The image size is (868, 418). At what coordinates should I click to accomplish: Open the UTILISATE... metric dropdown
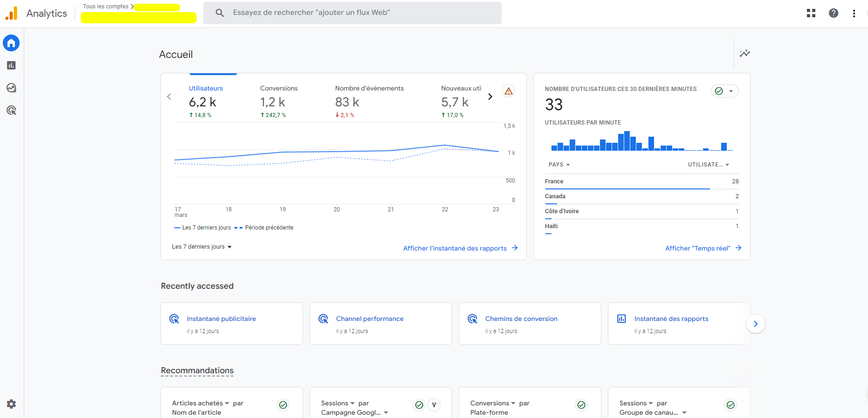click(x=709, y=165)
